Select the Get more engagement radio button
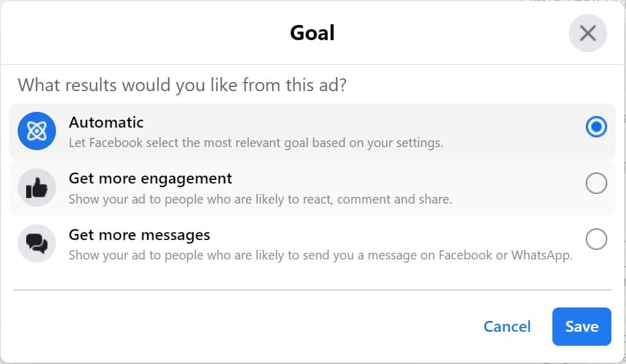The image size is (626, 364). point(596,183)
